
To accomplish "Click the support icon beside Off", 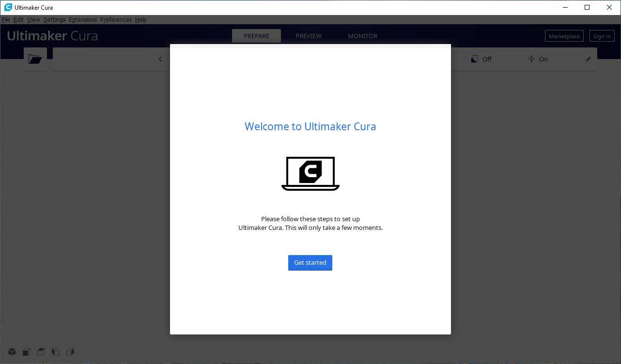I will tap(475, 59).
